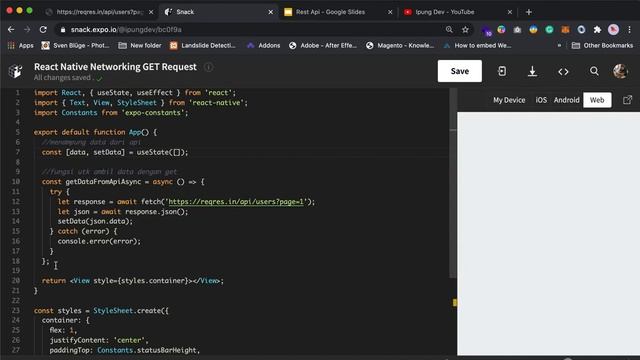Open Landslide Detecti... bookmark

(203, 45)
